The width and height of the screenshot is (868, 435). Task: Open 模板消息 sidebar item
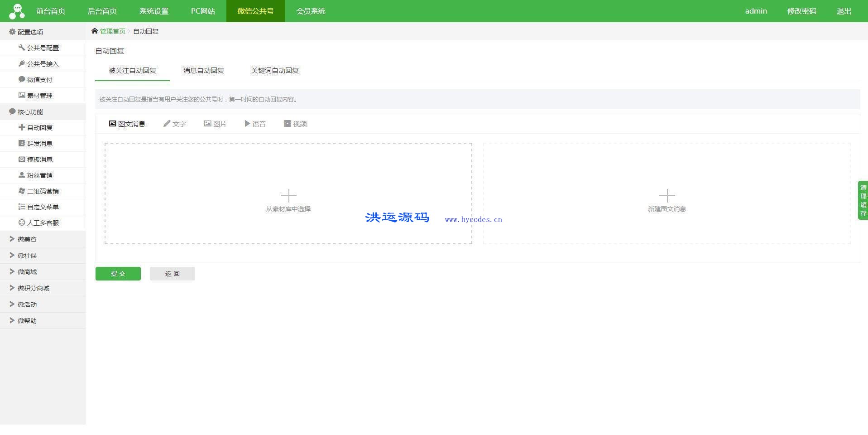coord(43,159)
